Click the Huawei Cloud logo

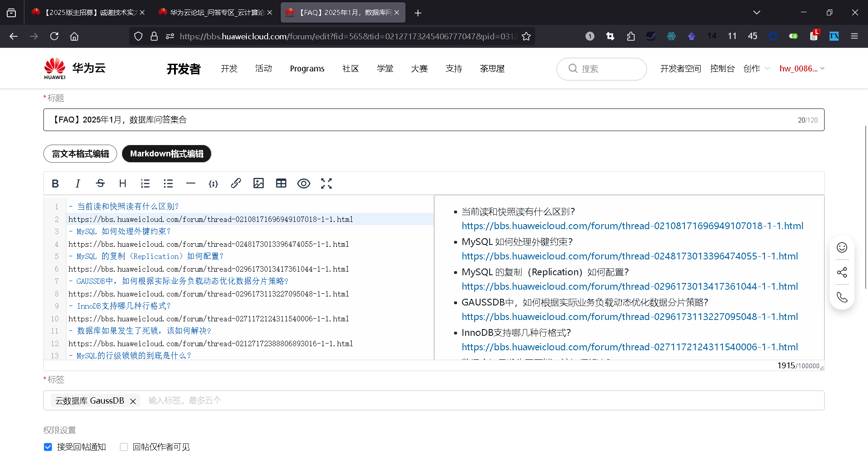pos(75,69)
